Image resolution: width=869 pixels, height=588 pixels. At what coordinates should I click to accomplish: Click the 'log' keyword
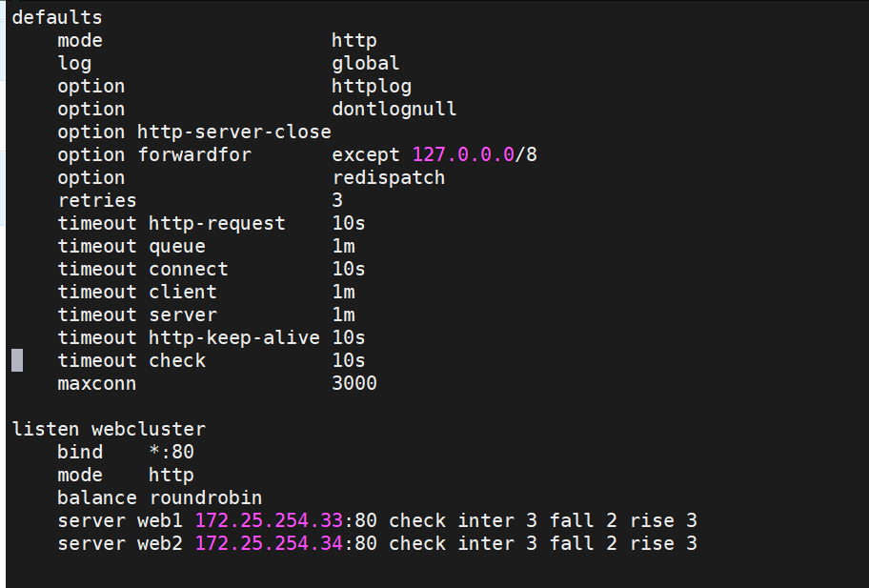(74, 63)
